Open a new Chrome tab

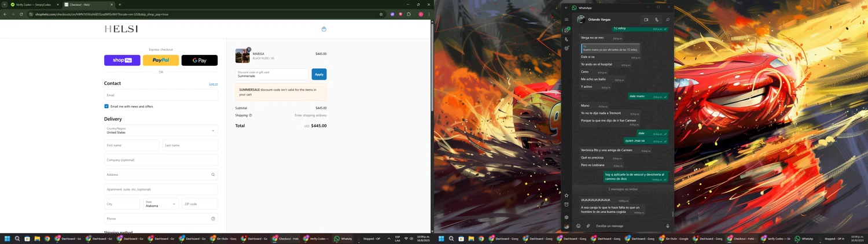(120, 5)
